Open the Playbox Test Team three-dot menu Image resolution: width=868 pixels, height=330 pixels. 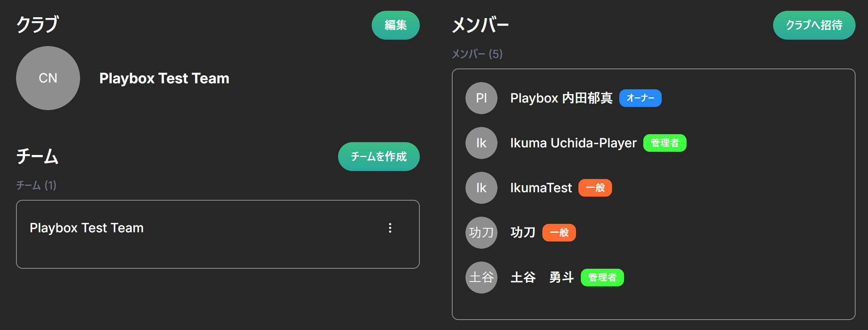tap(390, 228)
